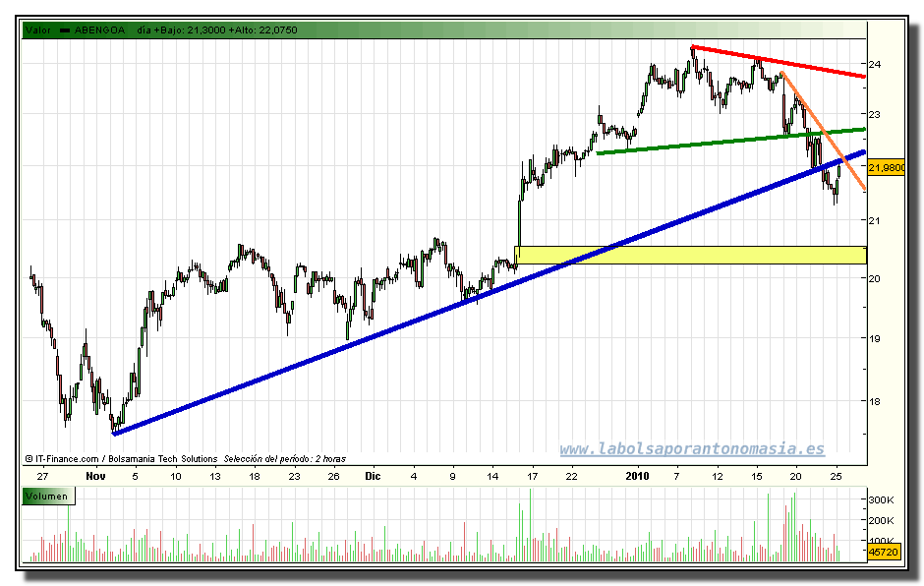Click 'Bolsamania Tech Solutions' credit text
The image size is (924, 586).
[162, 458]
